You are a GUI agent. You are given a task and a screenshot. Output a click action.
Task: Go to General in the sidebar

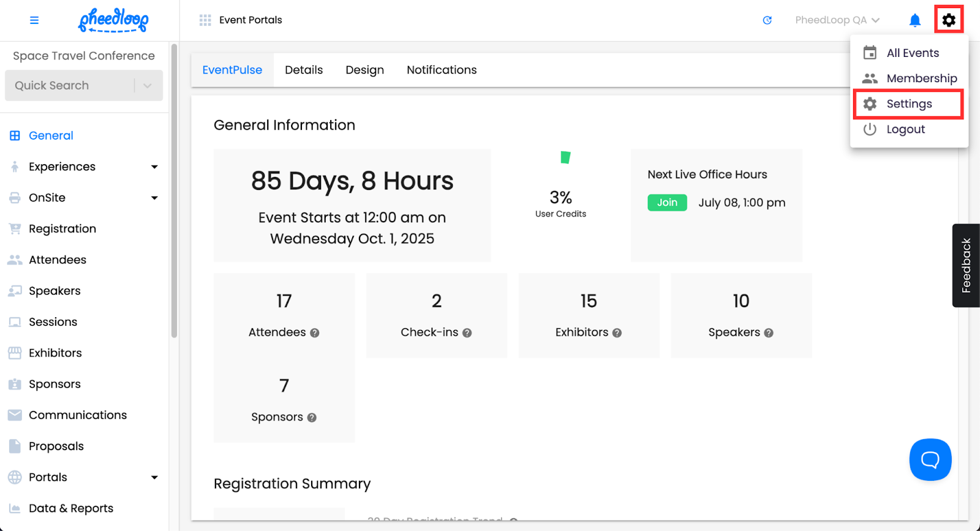coord(51,135)
